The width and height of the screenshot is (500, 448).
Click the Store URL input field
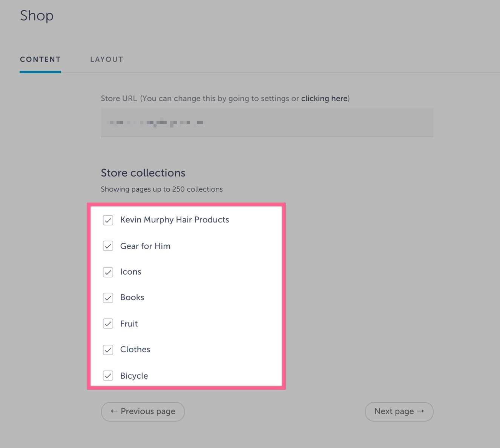click(x=267, y=122)
